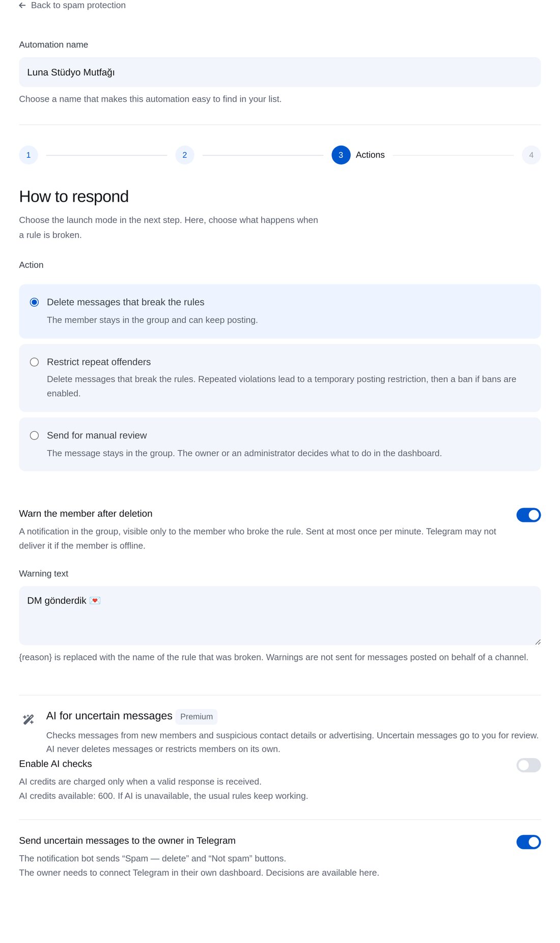Go to step 1 circle
The height and width of the screenshot is (943, 560).
(29, 155)
